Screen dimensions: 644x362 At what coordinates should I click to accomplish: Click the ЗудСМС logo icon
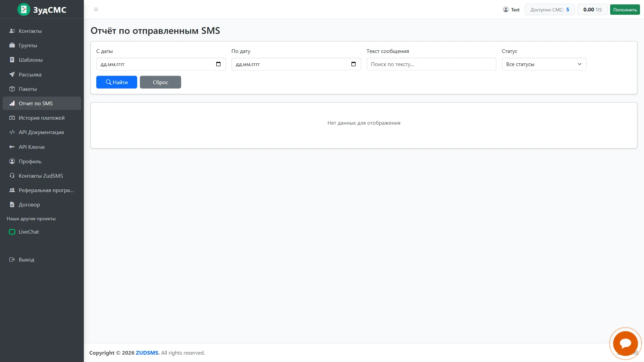pos(24,9)
